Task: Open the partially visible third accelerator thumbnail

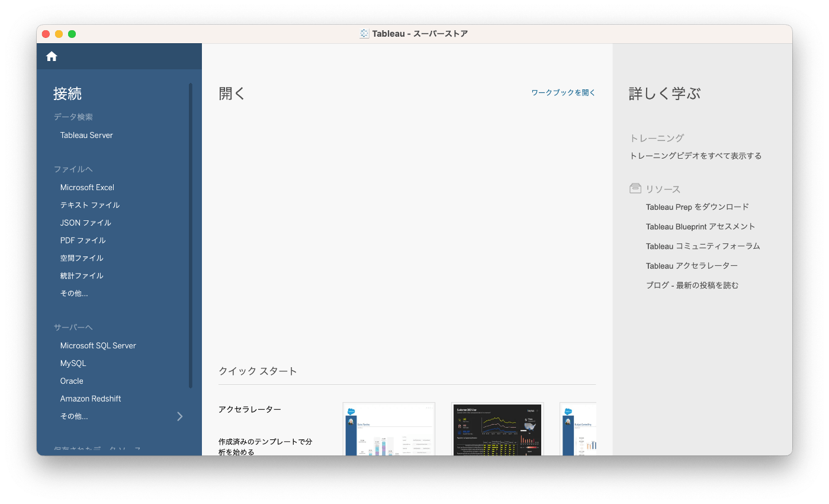Action: tap(578, 429)
